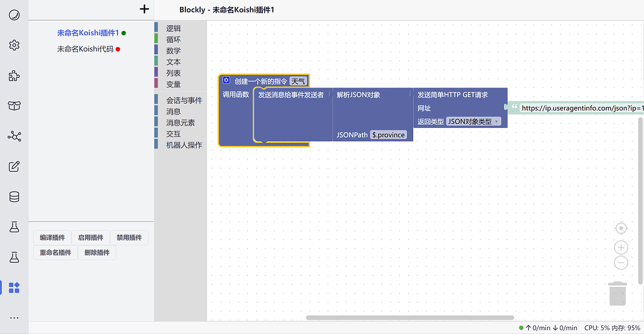
Task: Select 未命名Koishi插件1 in the plugin list
Action: 87,33
